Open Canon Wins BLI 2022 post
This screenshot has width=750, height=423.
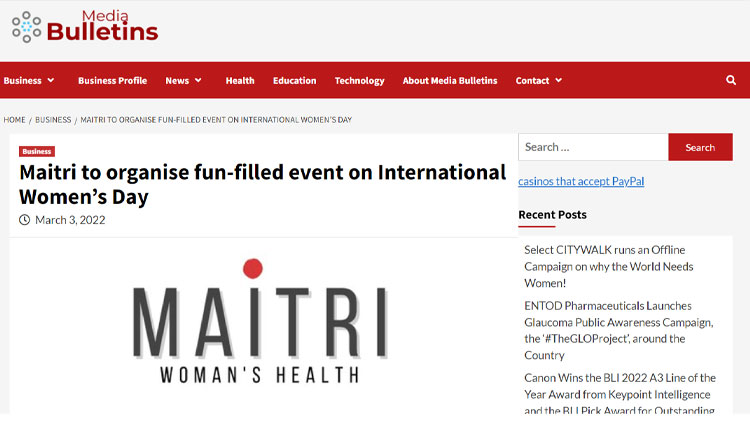[620, 394]
